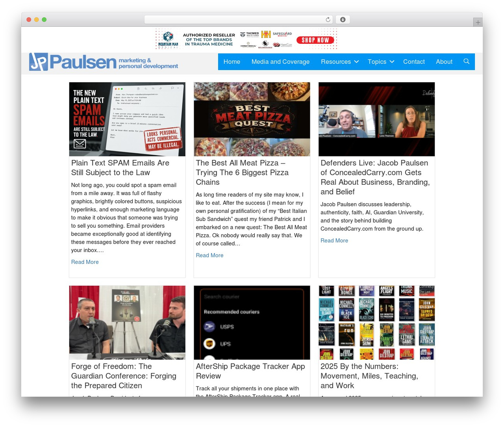Click the Mountain Man Medical banner logo
The height and width of the screenshot is (427, 504).
click(168, 39)
